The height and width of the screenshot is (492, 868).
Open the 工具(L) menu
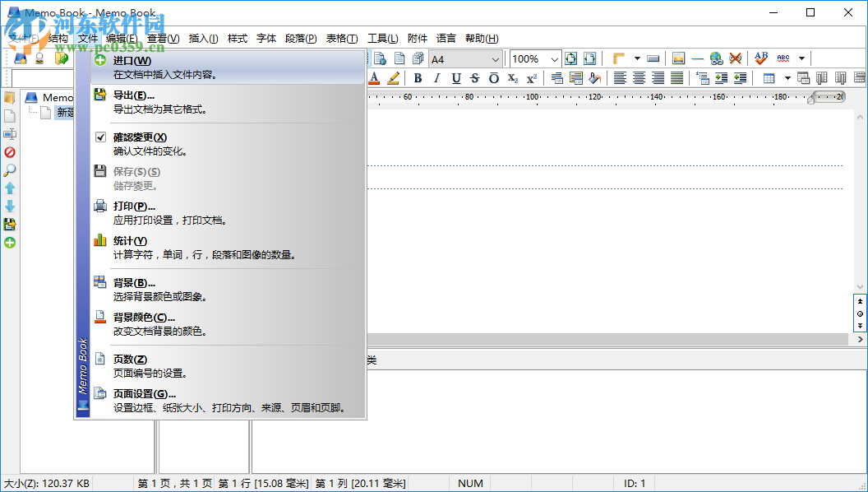tap(382, 38)
